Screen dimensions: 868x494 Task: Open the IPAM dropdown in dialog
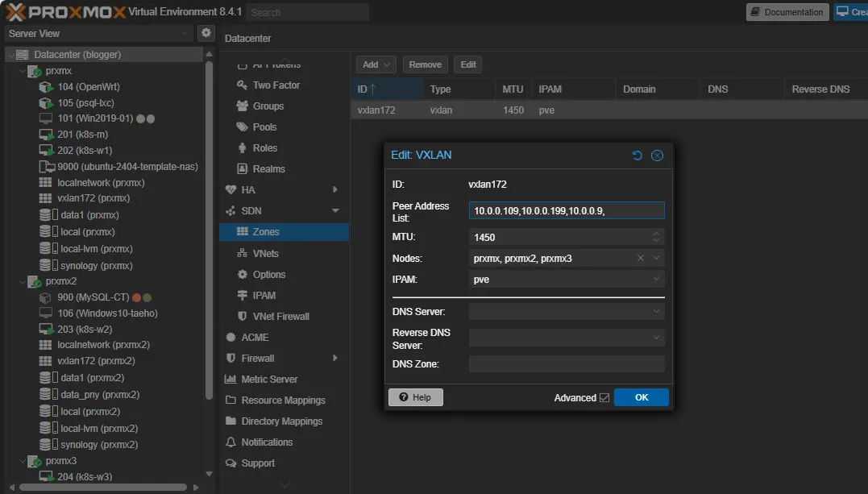656,279
